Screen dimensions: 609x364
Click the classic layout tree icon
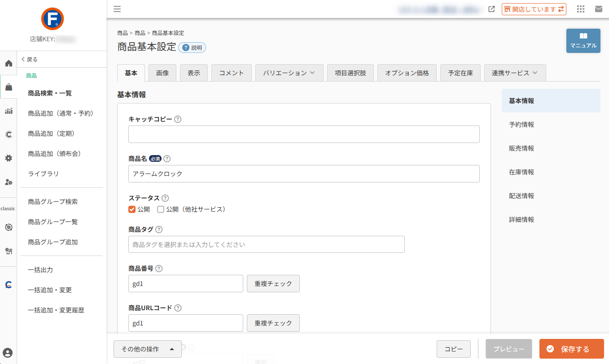[9, 251]
